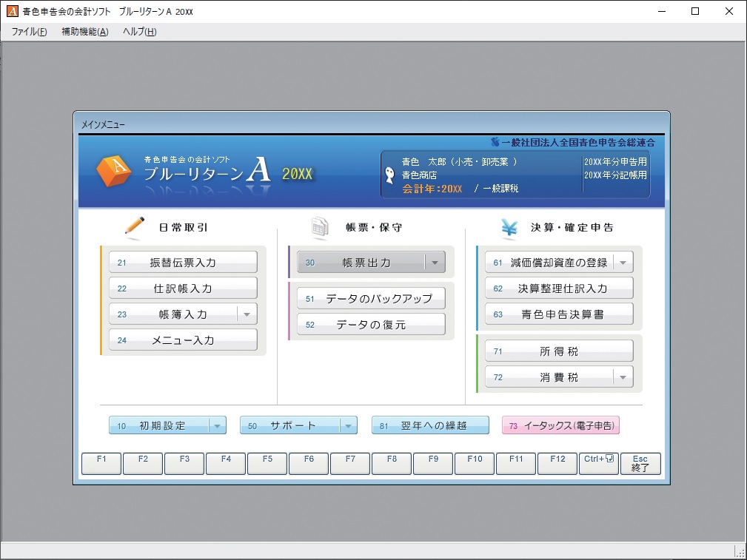
Task: Click the Ctrl+Enter key button
Action: pyautogui.click(x=599, y=463)
